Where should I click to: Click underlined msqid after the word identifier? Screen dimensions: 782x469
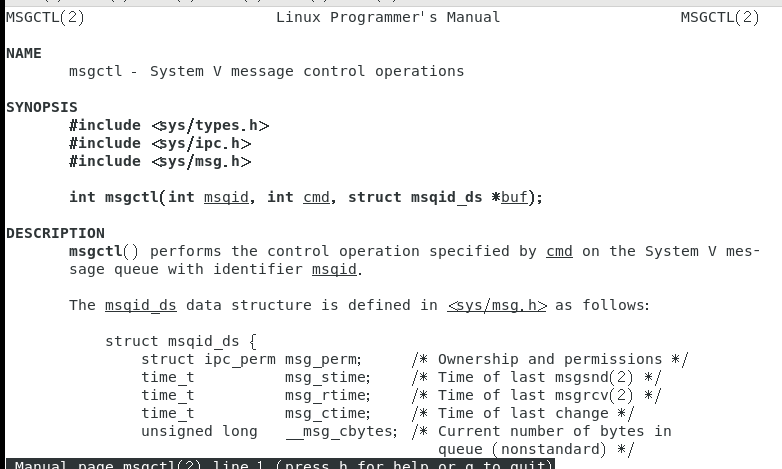point(334,269)
